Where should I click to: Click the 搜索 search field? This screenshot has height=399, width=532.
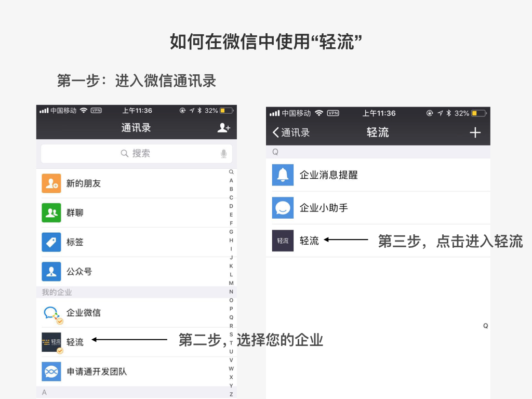[137, 154]
